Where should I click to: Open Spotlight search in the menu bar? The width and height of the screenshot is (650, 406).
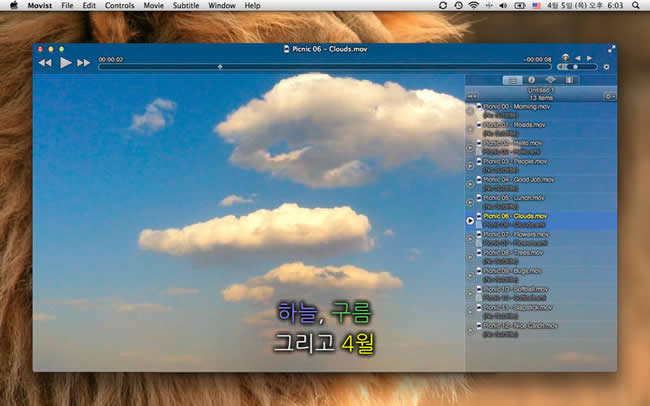tap(636, 6)
